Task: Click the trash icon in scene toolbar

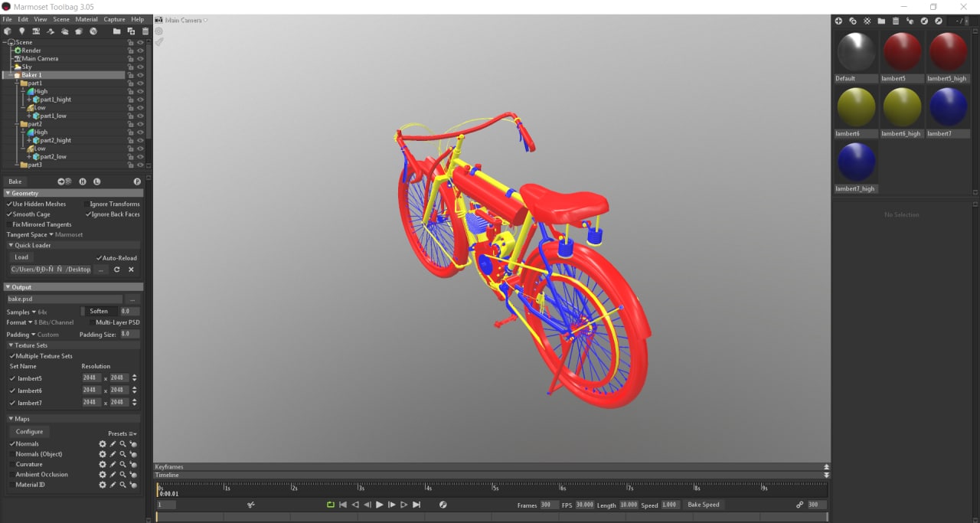Action: point(145,31)
